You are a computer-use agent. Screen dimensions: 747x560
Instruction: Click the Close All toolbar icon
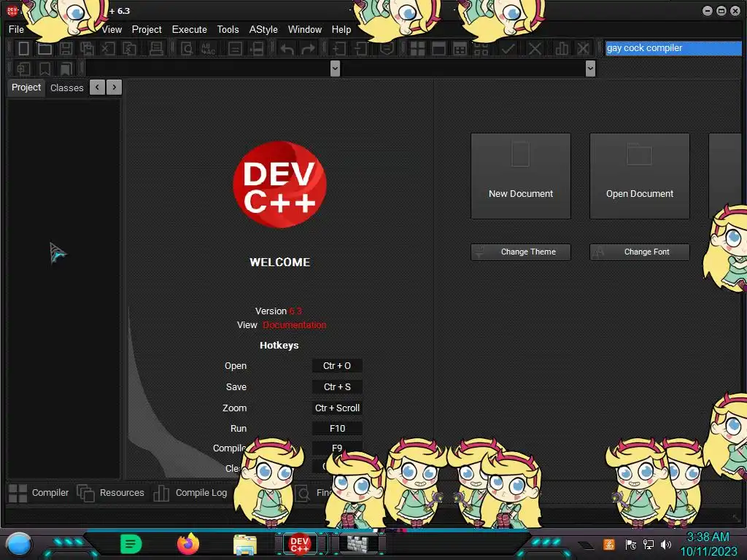pos(129,48)
